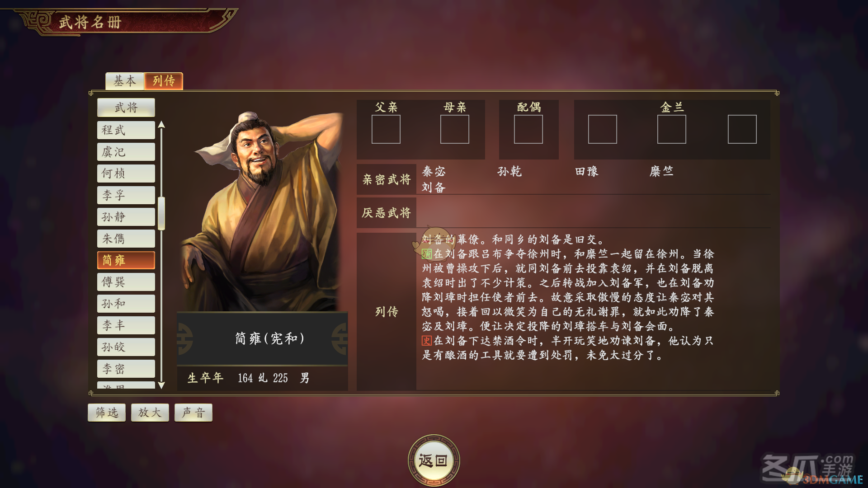The width and height of the screenshot is (868, 488).
Task: Click the round 返回 back button
Action: point(434,460)
